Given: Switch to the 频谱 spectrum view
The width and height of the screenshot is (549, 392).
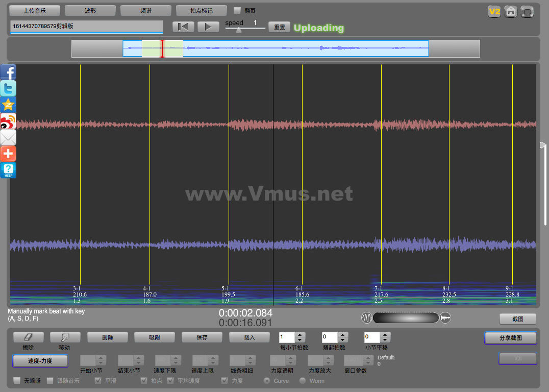Looking at the screenshot, I should pyautogui.click(x=145, y=10).
